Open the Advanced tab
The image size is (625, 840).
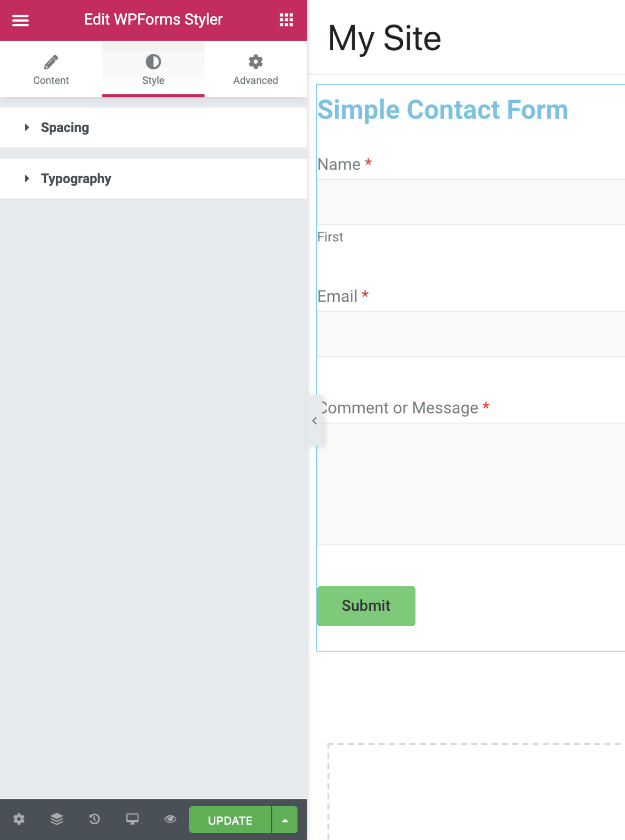[x=255, y=69]
